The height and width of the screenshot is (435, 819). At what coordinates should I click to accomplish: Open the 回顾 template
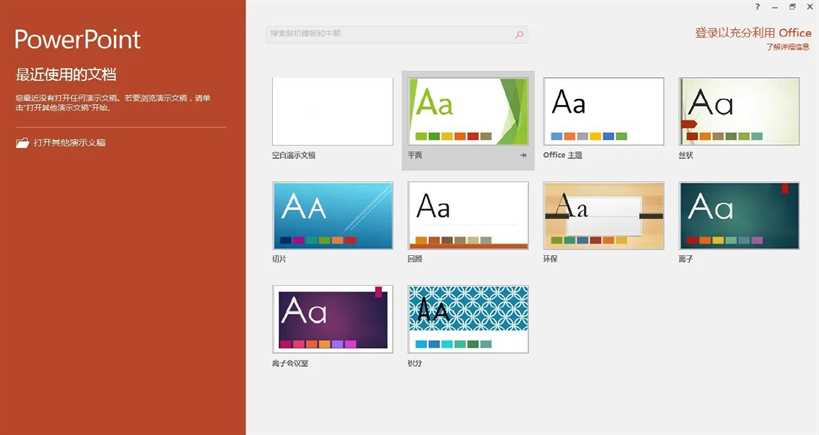pyautogui.click(x=467, y=215)
